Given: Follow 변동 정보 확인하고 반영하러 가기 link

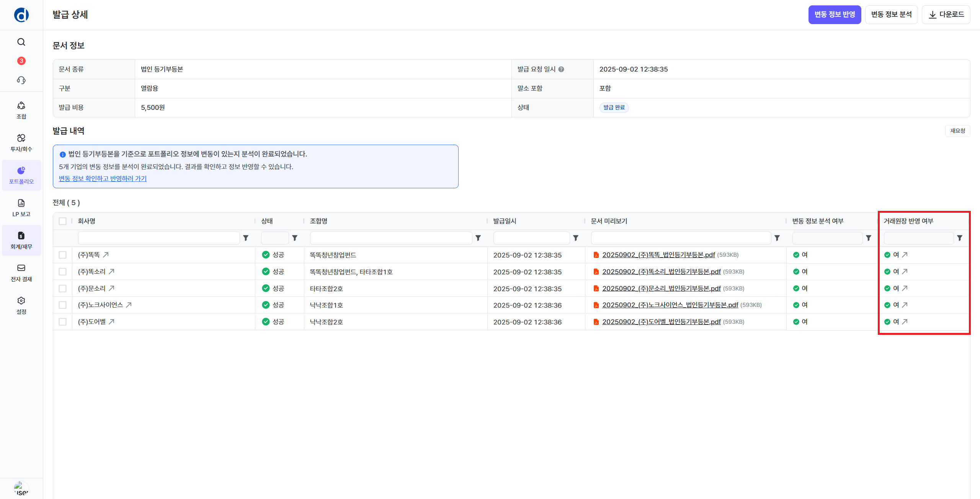Looking at the screenshot, I should coord(103,179).
